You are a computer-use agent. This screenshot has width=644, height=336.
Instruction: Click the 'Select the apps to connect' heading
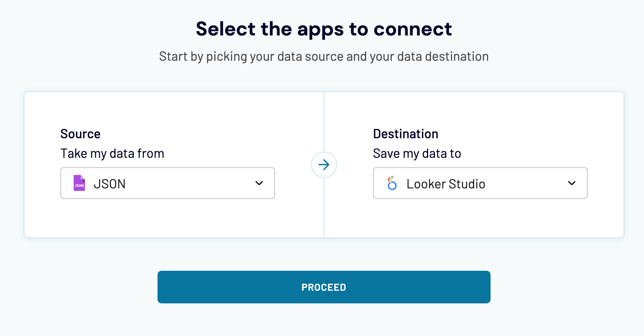coord(324,29)
